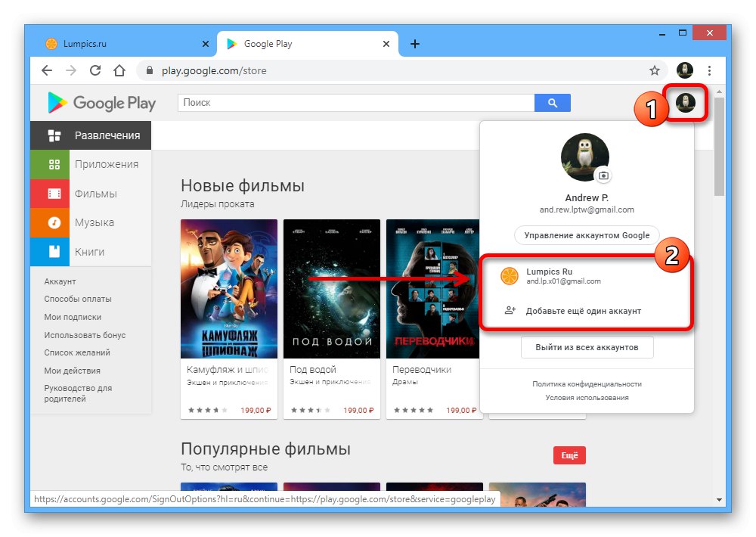Screen dimensions: 756x537
Task: Click the Популярные фильмы heading
Action: click(x=265, y=449)
